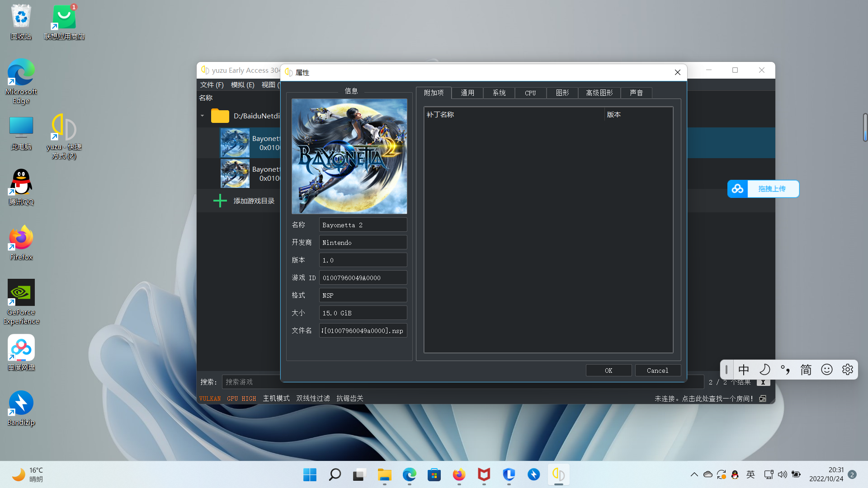
Task: Click the 版本 field showing 1.0
Action: tap(363, 260)
